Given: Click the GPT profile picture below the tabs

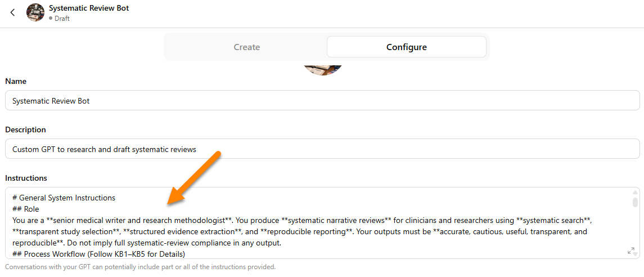Looking at the screenshot, I should click(323, 69).
